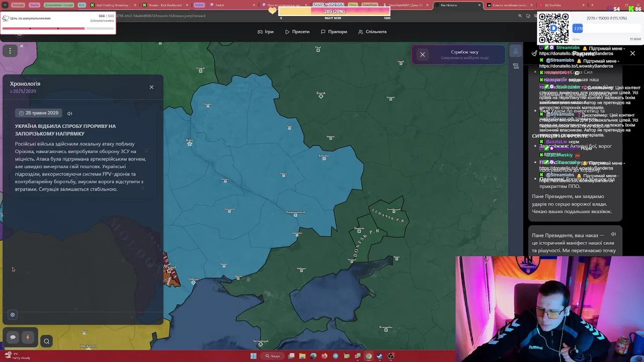Open the Пресети menu
644x362 pixels.
tap(297, 32)
